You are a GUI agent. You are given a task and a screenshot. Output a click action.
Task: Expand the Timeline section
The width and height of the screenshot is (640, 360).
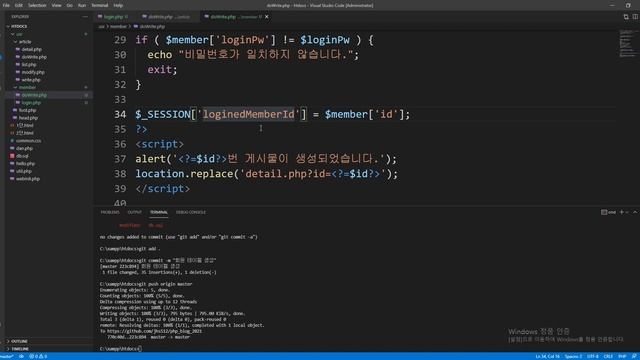pyautogui.click(x=20, y=349)
